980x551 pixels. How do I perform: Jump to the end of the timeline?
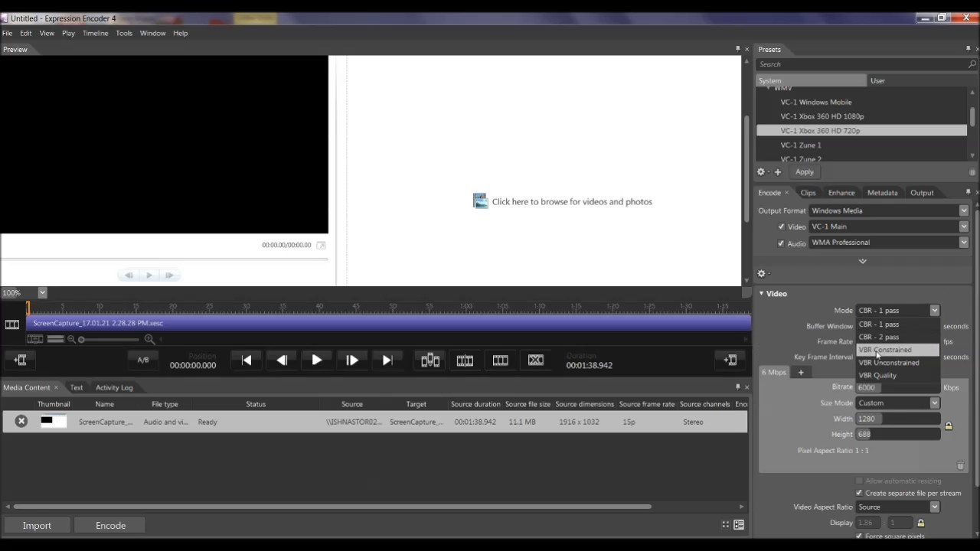coord(387,360)
